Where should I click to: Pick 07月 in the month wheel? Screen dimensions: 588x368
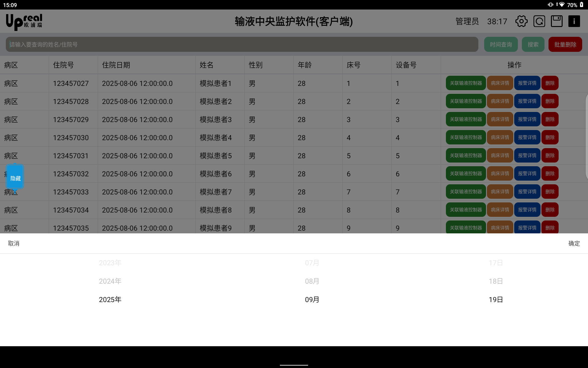(x=312, y=263)
